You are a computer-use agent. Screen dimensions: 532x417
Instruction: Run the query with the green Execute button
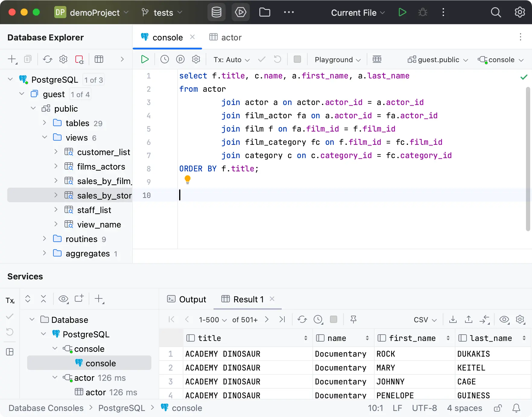tap(145, 59)
